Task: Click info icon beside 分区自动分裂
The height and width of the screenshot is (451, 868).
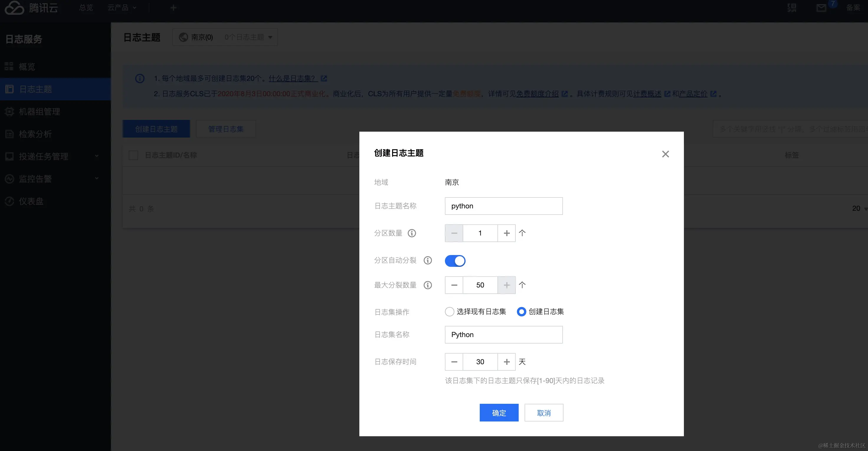Action: [x=428, y=261]
